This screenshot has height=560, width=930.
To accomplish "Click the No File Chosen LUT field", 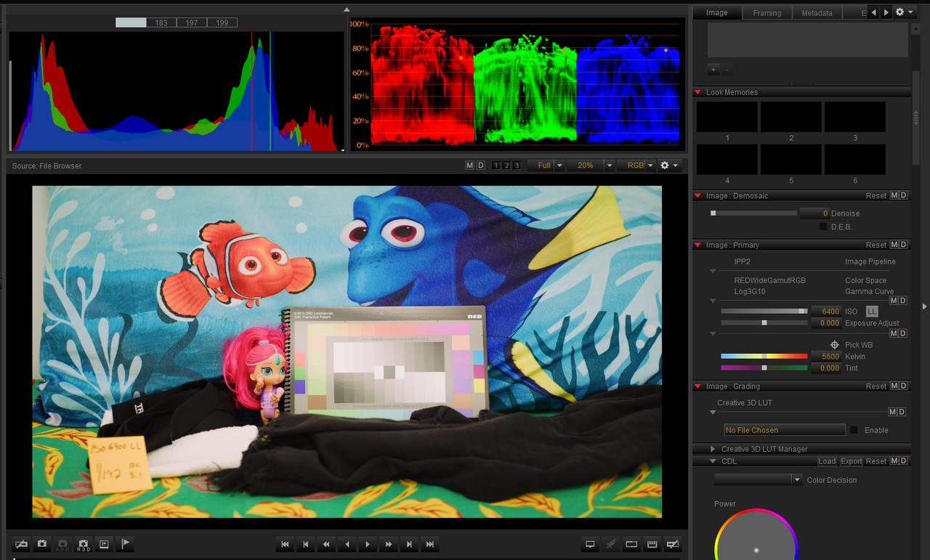I will tap(785, 430).
